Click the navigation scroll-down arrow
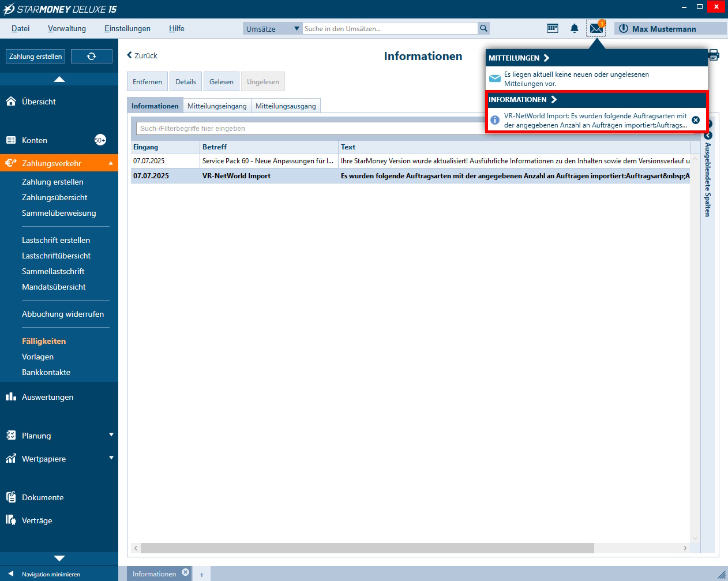This screenshot has width=728, height=581. [59, 558]
